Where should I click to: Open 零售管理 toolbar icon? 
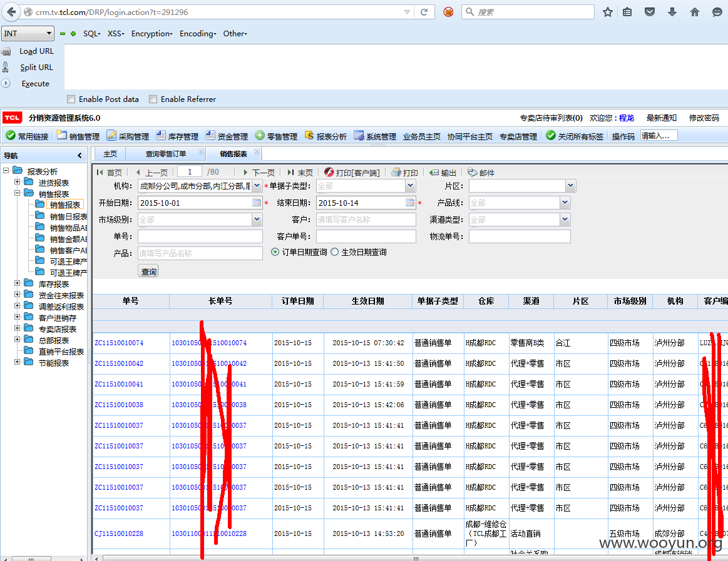pos(260,135)
